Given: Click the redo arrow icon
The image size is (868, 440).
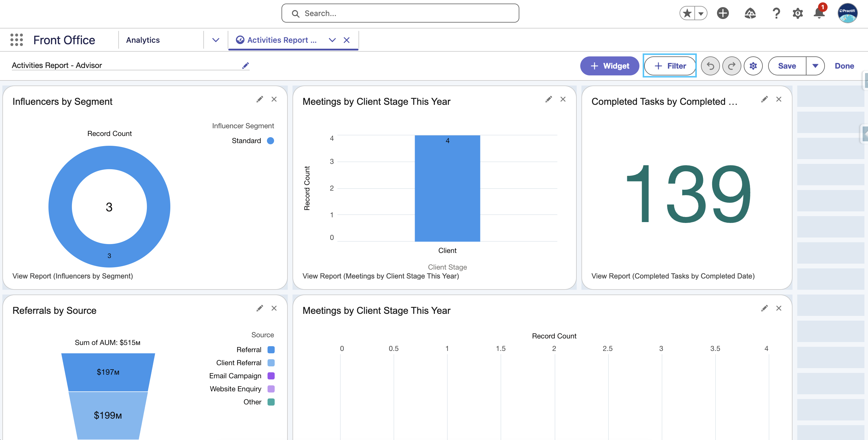Looking at the screenshot, I should tap(732, 66).
